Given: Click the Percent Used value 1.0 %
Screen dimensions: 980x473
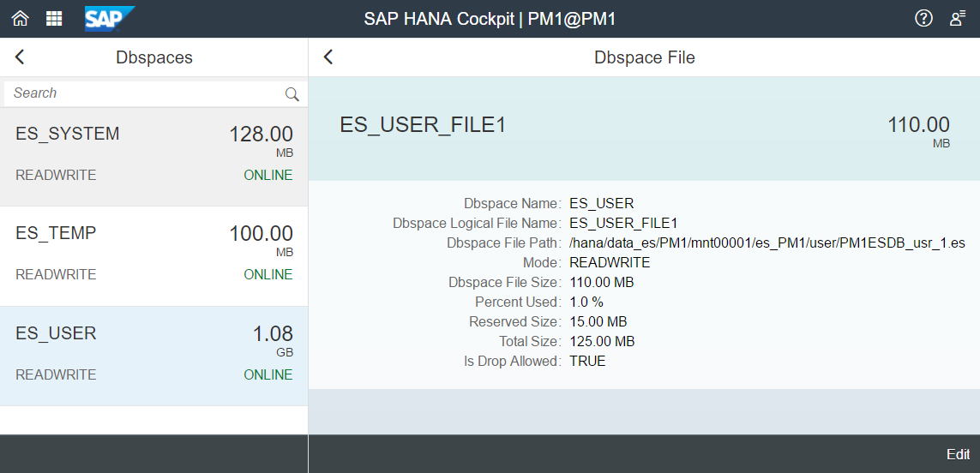Looking at the screenshot, I should coord(586,302).
